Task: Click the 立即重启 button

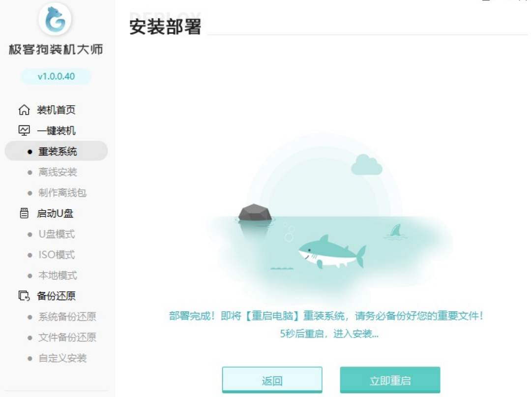Action: click(390, 380)
